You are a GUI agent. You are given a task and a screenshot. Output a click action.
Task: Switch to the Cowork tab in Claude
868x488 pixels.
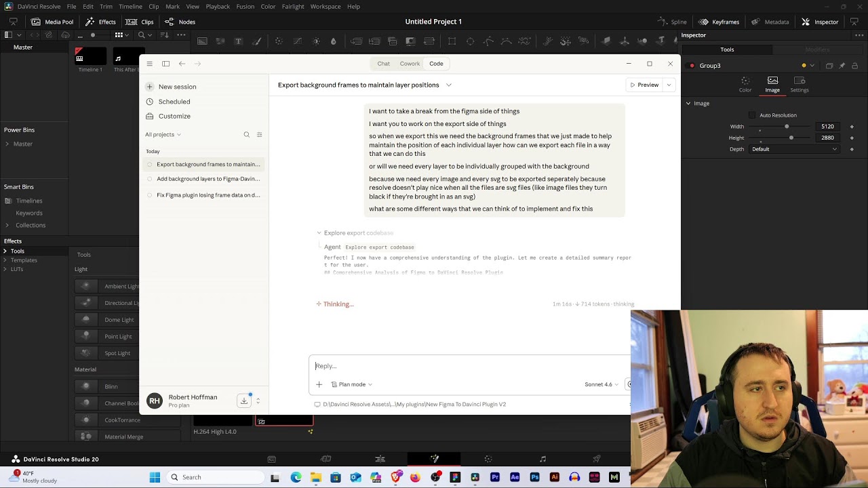click(410, 64)
